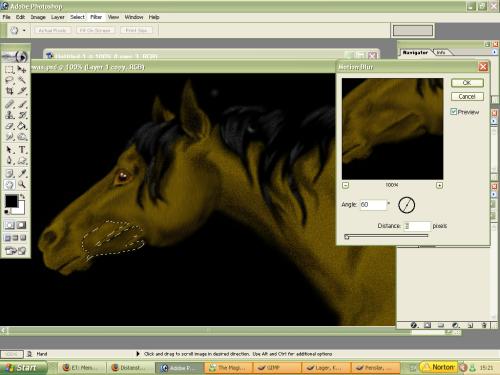
Task: Click Cancel in Motion Blur dialog
Action: click(467, 97)
